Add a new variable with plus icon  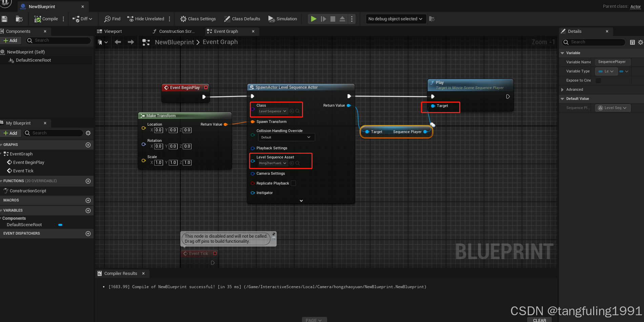coord(88,211)
